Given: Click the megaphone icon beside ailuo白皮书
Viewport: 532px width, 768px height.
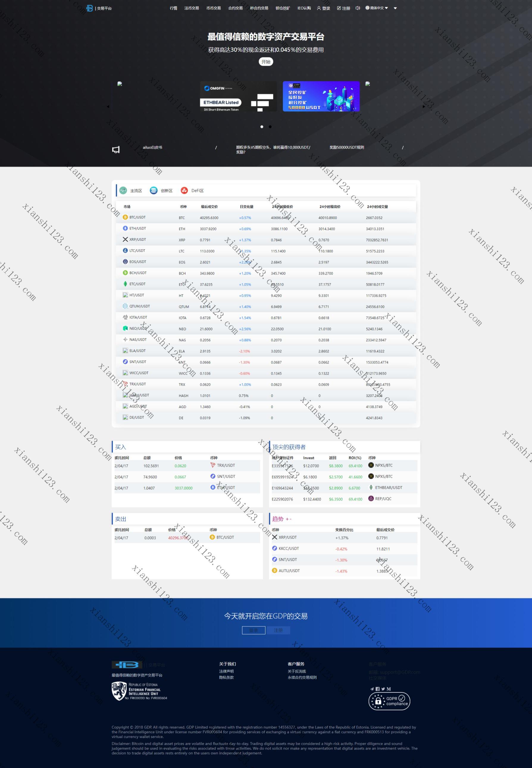Looking at the screenshot, I should pos(116,150).
